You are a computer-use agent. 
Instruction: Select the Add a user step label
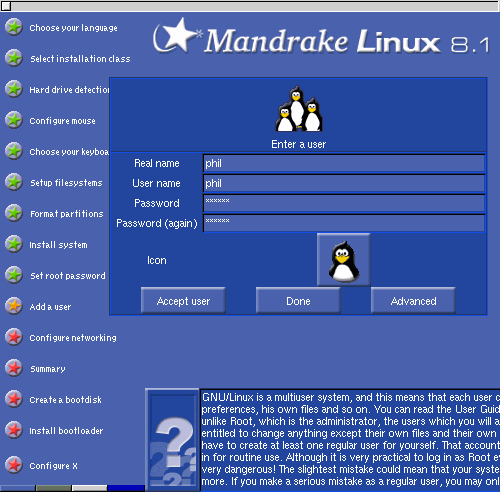(50, 307)
